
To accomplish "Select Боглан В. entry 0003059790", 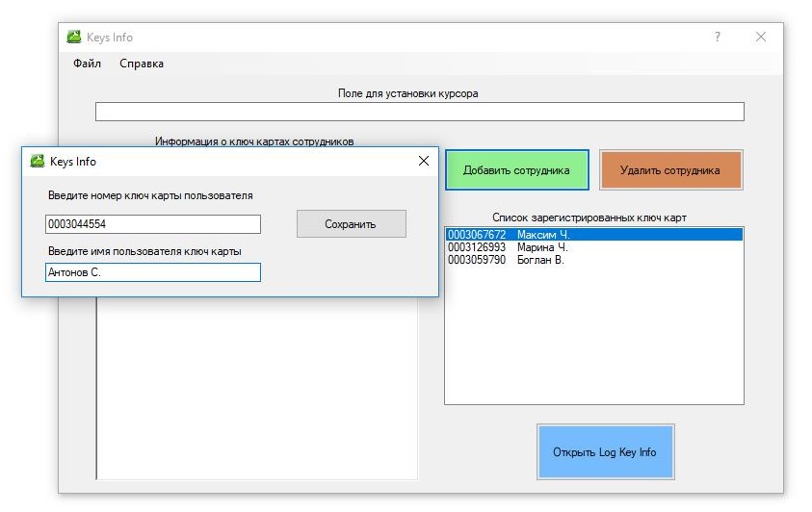I will (594, 260).
